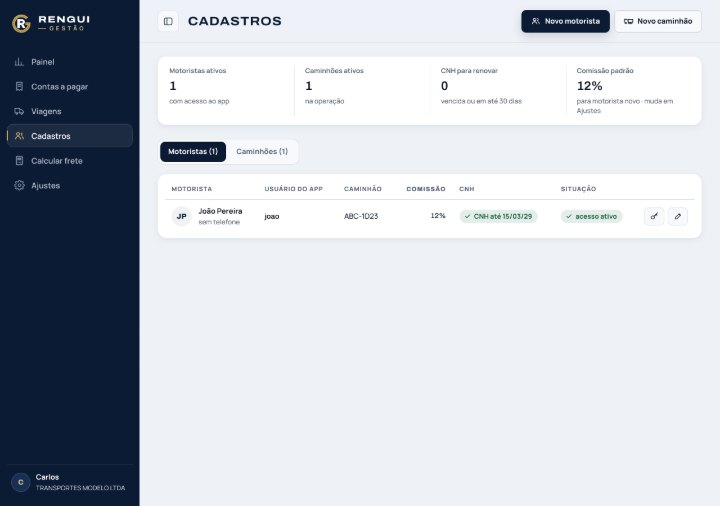Click the ABC-1D23 truck plate

coord(361,216)
